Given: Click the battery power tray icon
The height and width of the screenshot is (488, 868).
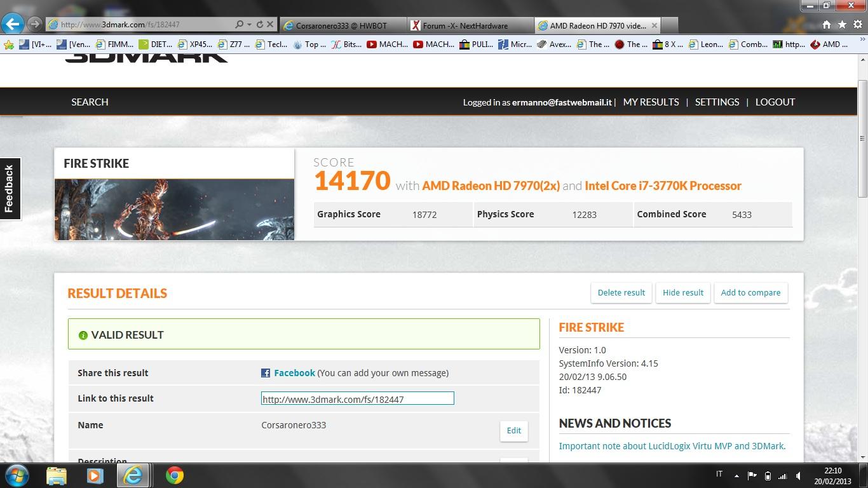Looking at the screenshot, I should 768,475.
